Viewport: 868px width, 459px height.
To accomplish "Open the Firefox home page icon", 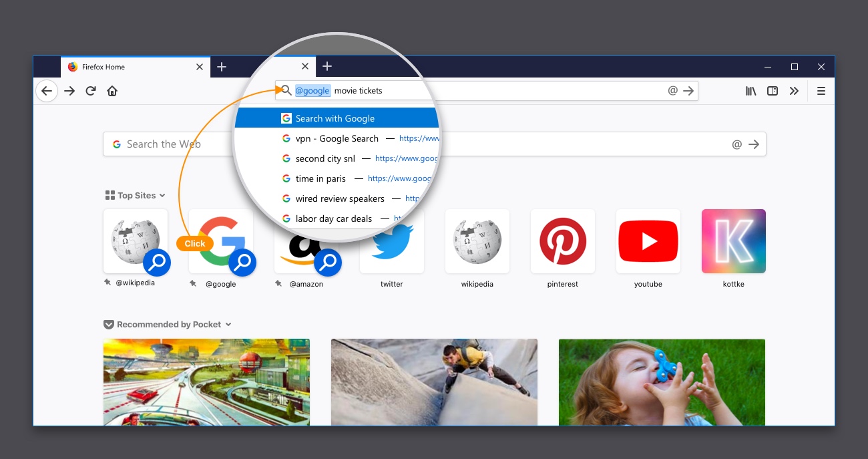I will tap(112, 91).
